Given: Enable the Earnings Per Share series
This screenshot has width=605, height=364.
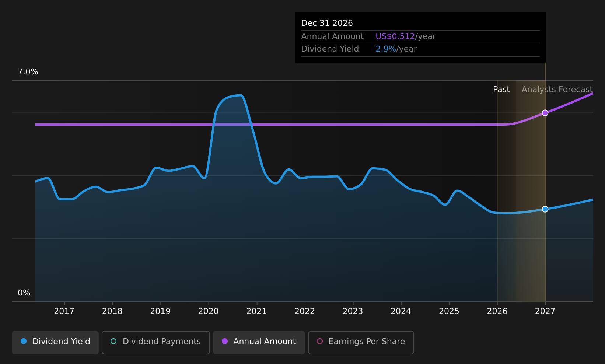Looking at the screenshot, I should [x=361, y=342].
